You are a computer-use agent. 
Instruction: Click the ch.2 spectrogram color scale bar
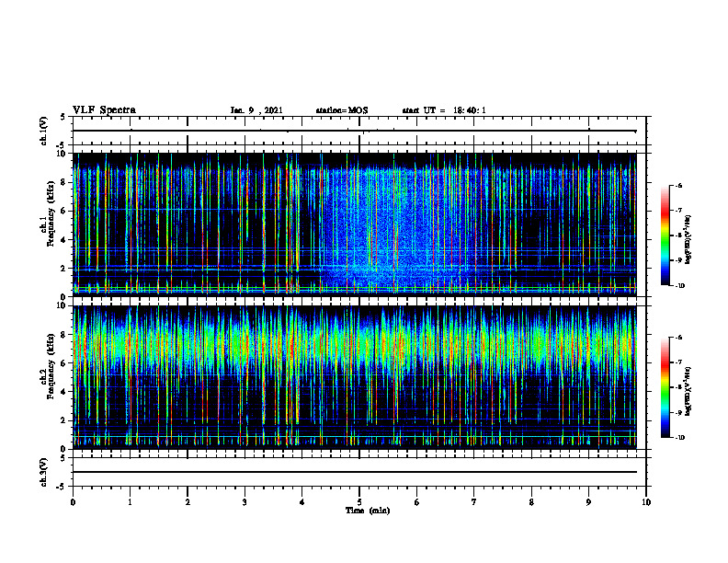(665, 387)
